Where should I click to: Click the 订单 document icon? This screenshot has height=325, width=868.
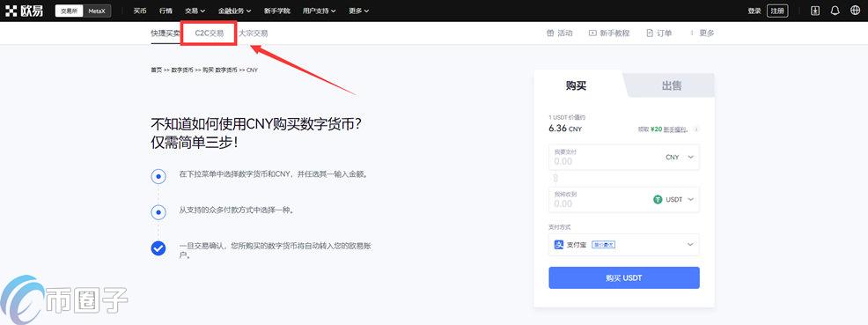pyautogui.click(x=650, y=33)
